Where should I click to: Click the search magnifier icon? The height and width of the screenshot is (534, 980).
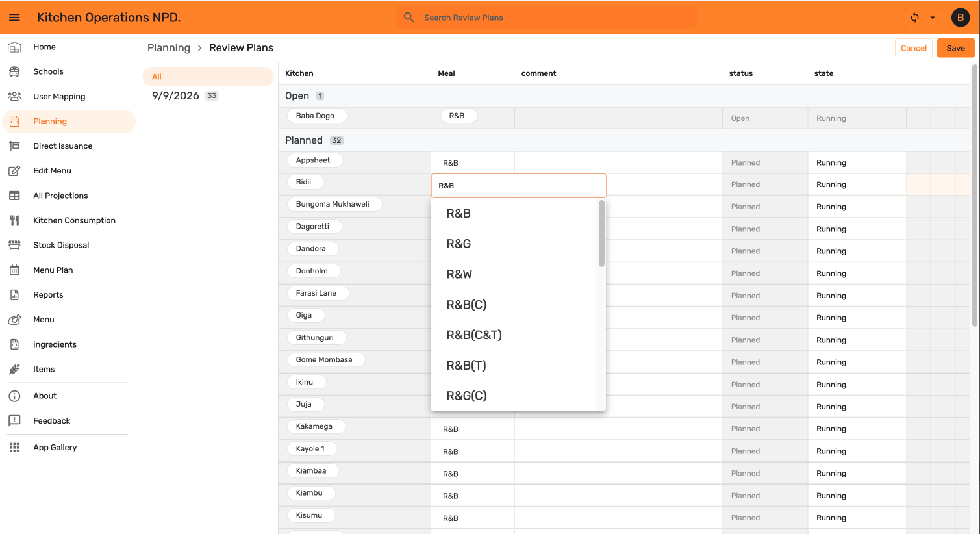tap(408, 18)
